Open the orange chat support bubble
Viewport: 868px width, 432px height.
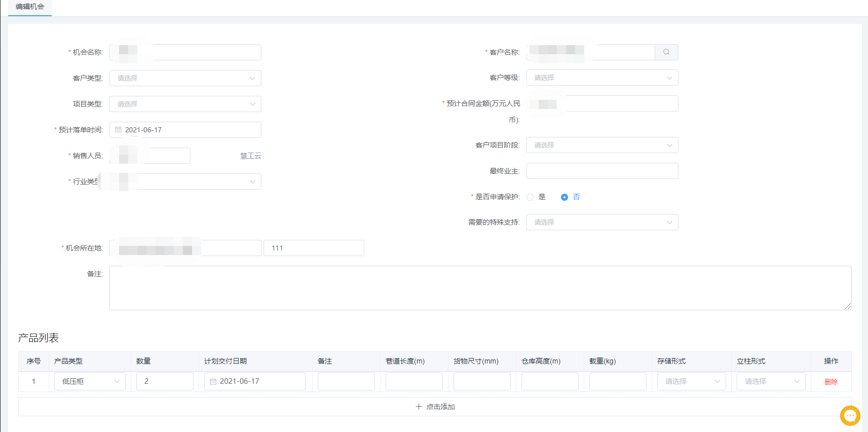point(850,416)
